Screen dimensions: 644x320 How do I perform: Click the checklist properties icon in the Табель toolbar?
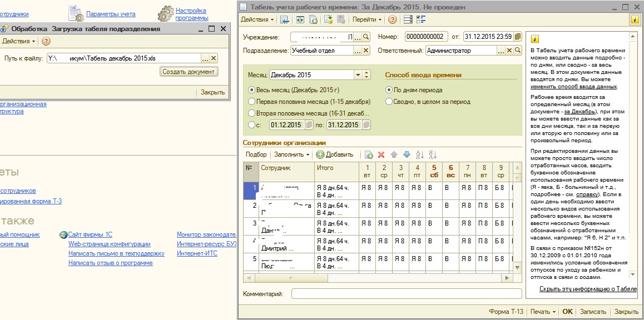click(421, 19)
